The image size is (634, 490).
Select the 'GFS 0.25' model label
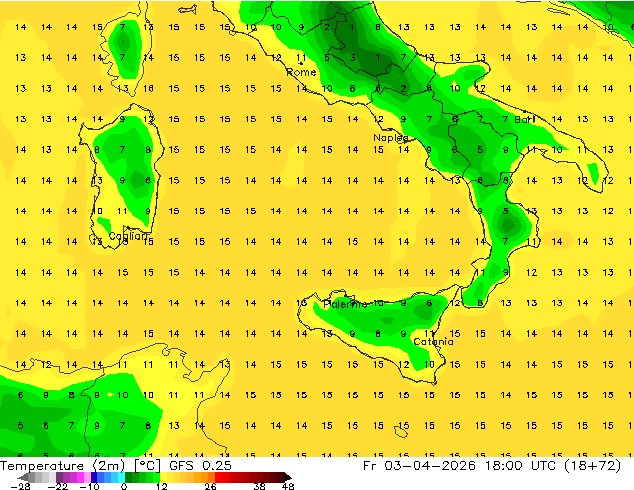tap(200, 466)
